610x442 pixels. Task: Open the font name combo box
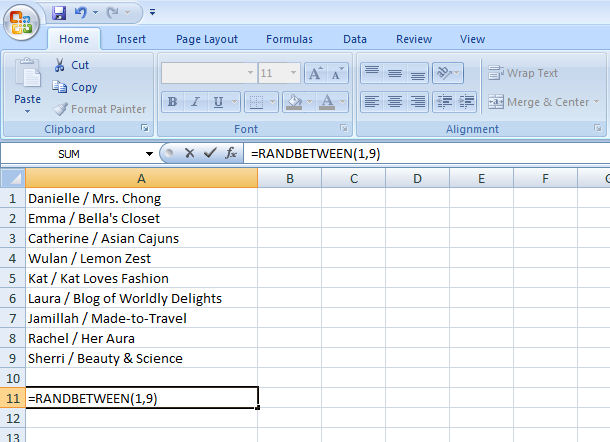pyautogui.click(x=209, y=73)
